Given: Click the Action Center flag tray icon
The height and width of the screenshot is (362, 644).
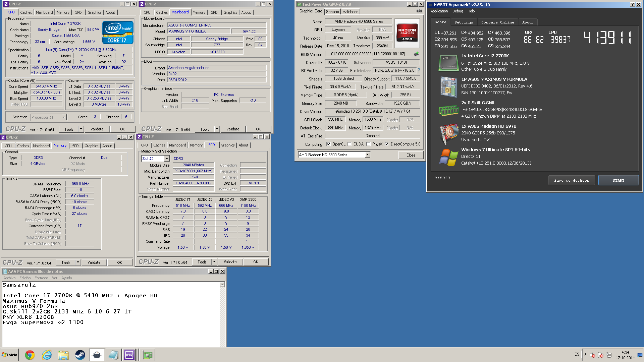Looking at the screenshot, I should click(601, 355).
